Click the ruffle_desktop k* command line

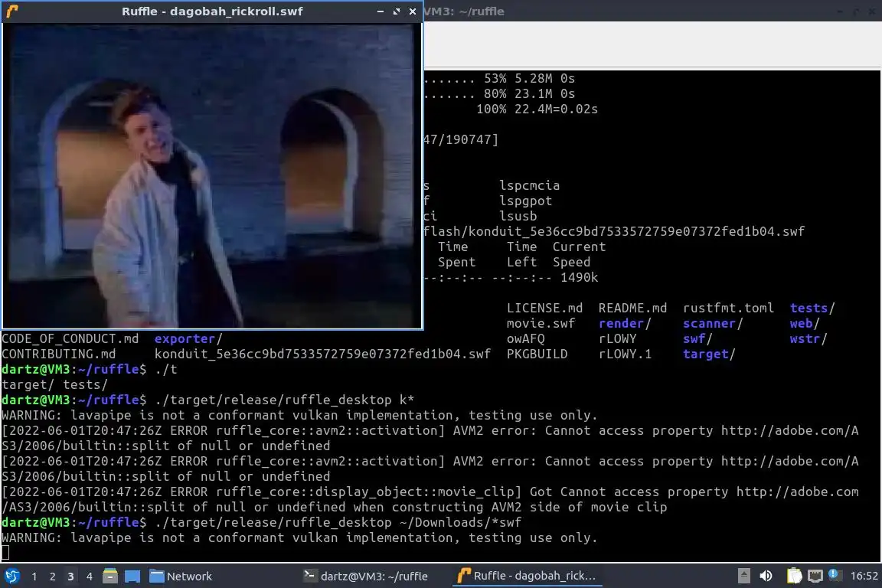click(284, 400)
